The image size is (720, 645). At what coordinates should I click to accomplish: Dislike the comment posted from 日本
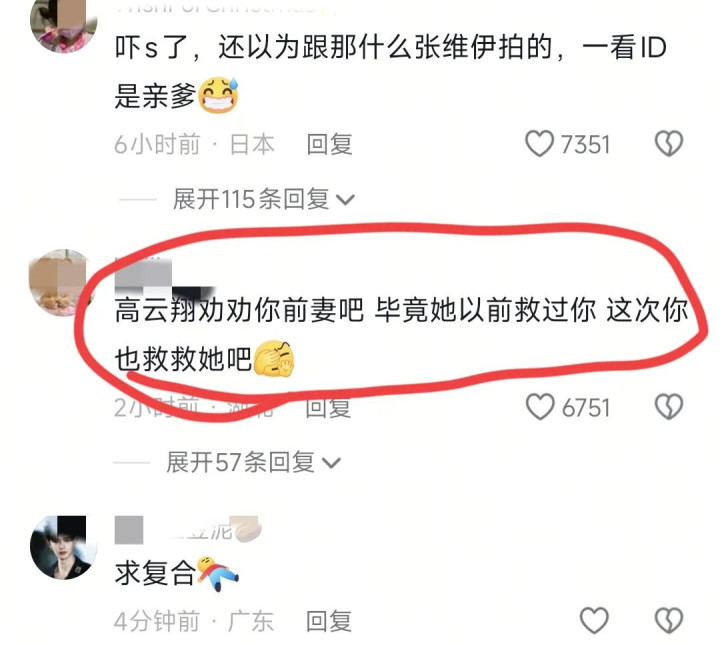[669, 144]
